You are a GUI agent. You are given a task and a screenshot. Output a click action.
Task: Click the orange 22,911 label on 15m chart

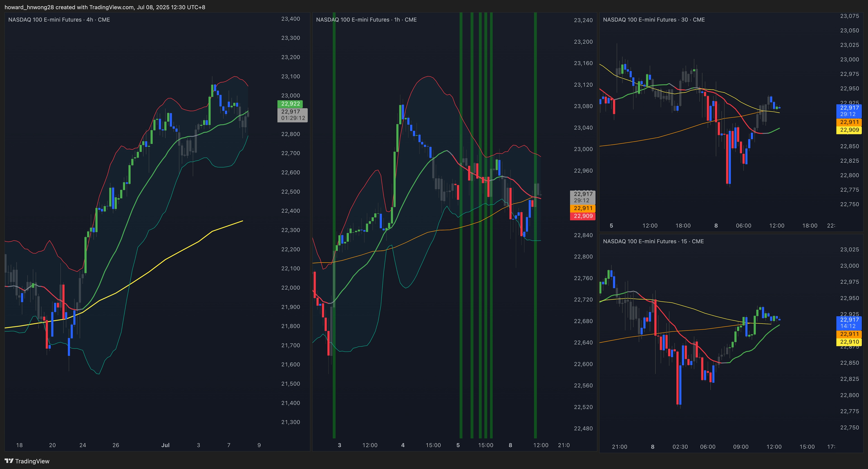tap(849, 334)
